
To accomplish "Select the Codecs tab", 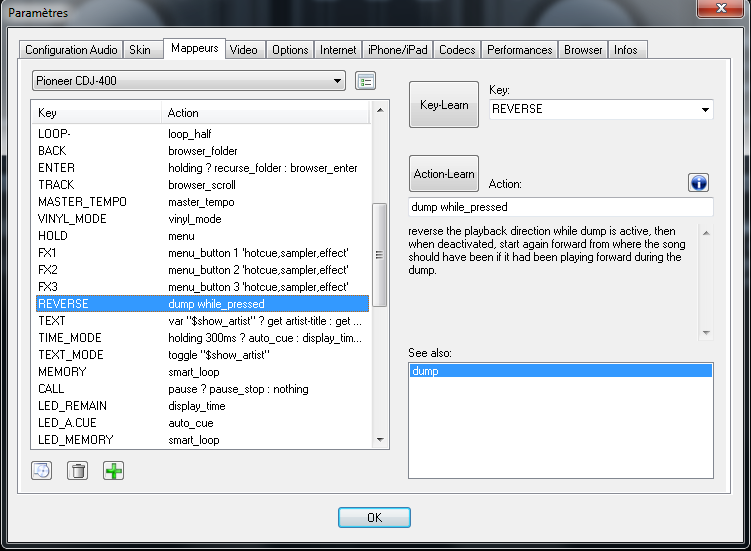I will (x=457, y=50).
